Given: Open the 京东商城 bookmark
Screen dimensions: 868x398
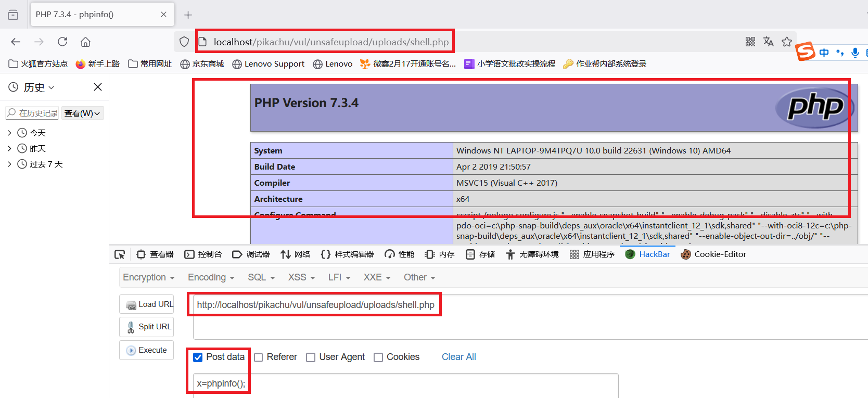Looking at the screenshot, I should (202, 63).
